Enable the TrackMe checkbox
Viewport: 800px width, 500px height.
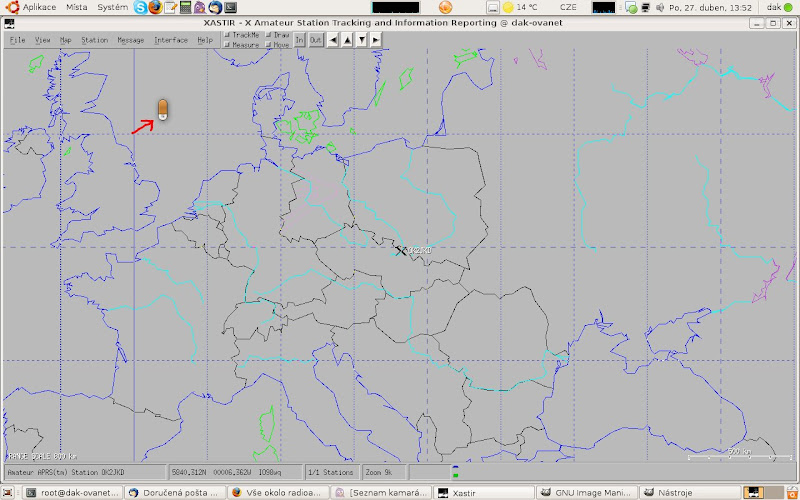coord(228,35)
